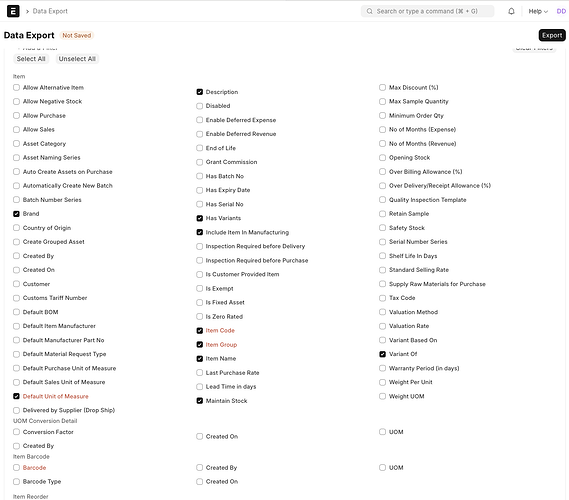Image resolution: width=569 pixels, height=500 pixels.
Task: Check the Disabled field checkbox
Action: [x=200, y=106]
